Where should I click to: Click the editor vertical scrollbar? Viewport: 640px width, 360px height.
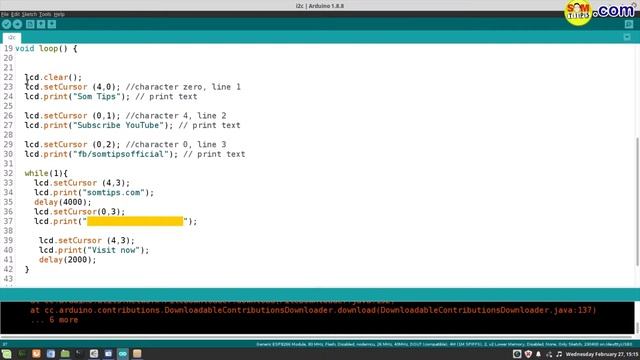pyautogui.click(x=637, y=202)
